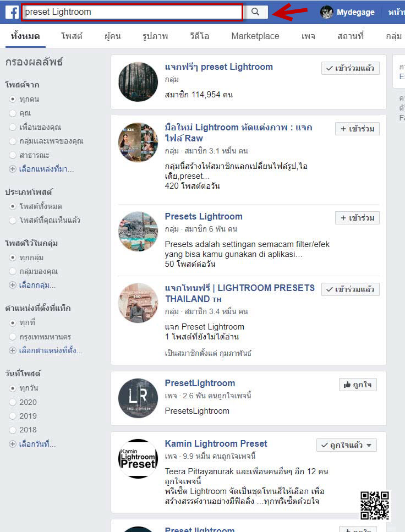Select the ทุกวัน date radio option
Screen dimensions: 405x532
click(x=13, y=388)
